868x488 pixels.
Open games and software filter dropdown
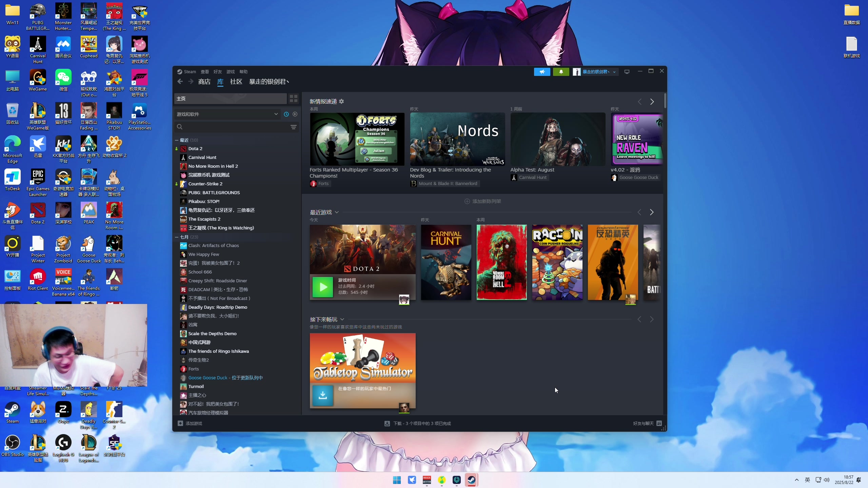click(x=227, y=114)
